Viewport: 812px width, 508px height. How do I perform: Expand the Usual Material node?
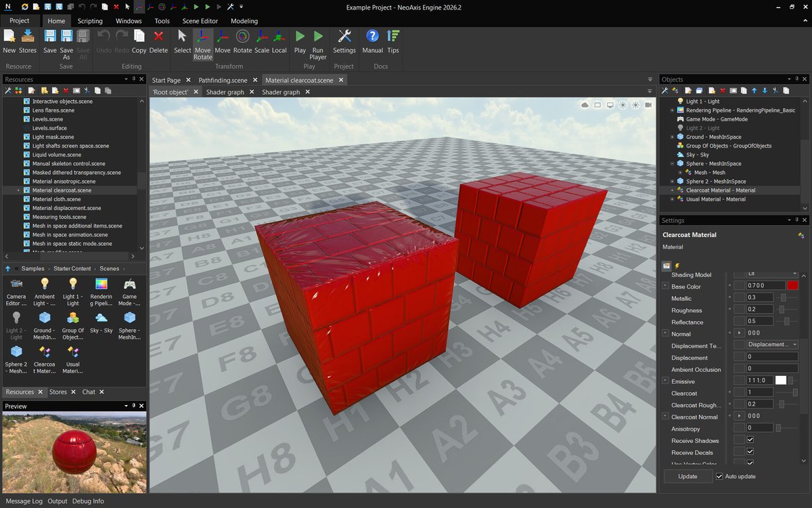[672, 199]
